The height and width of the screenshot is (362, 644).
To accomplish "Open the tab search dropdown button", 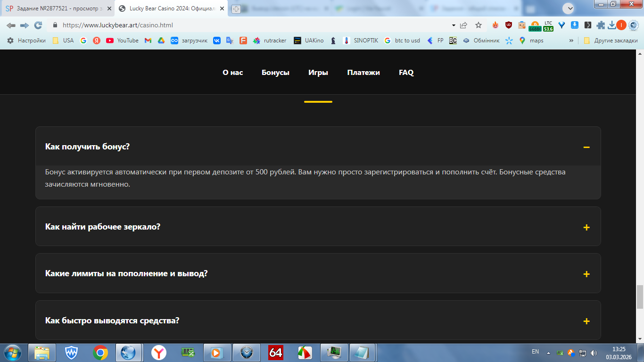I will click(x=569, y=8).
